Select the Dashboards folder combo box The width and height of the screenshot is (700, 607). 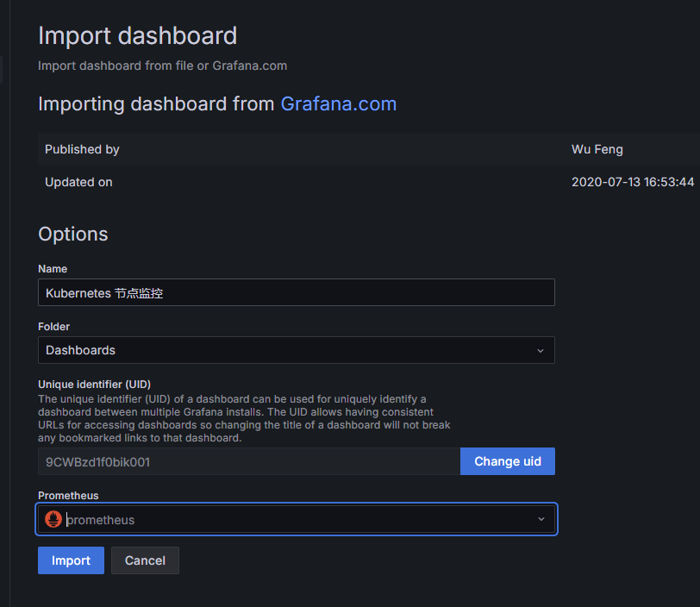(284, 350)
